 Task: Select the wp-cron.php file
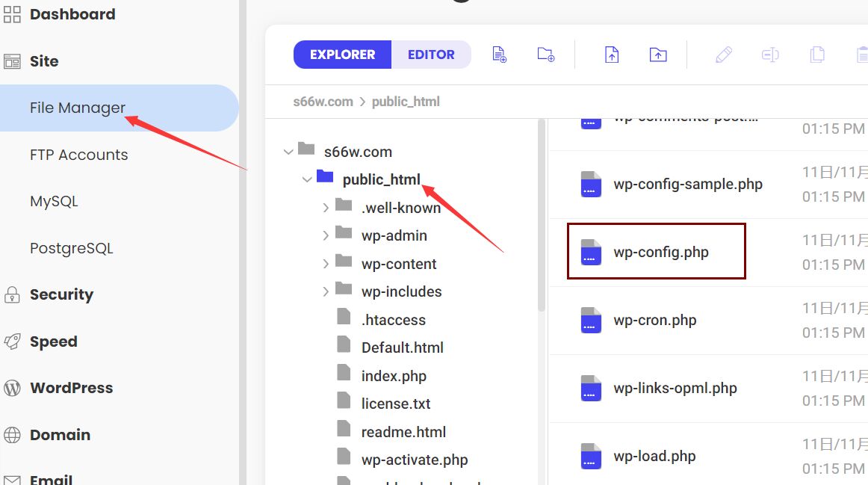tap(654, 321)
